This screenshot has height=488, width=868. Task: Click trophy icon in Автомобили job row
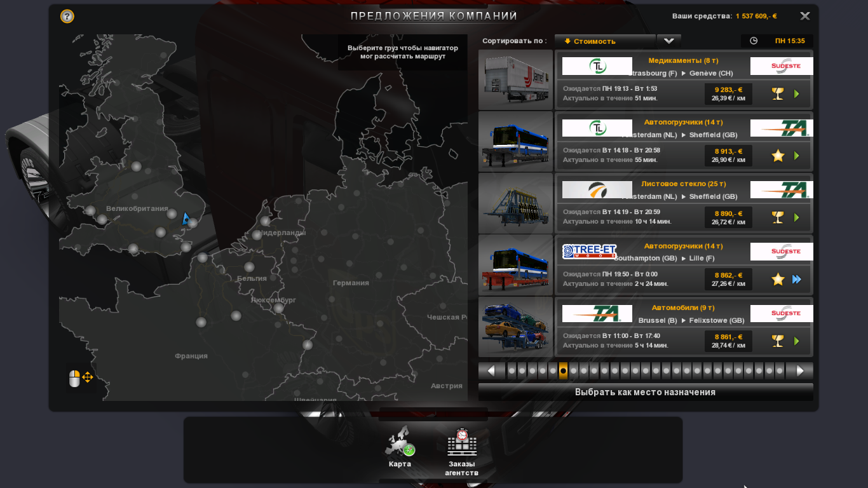[778, 341]
